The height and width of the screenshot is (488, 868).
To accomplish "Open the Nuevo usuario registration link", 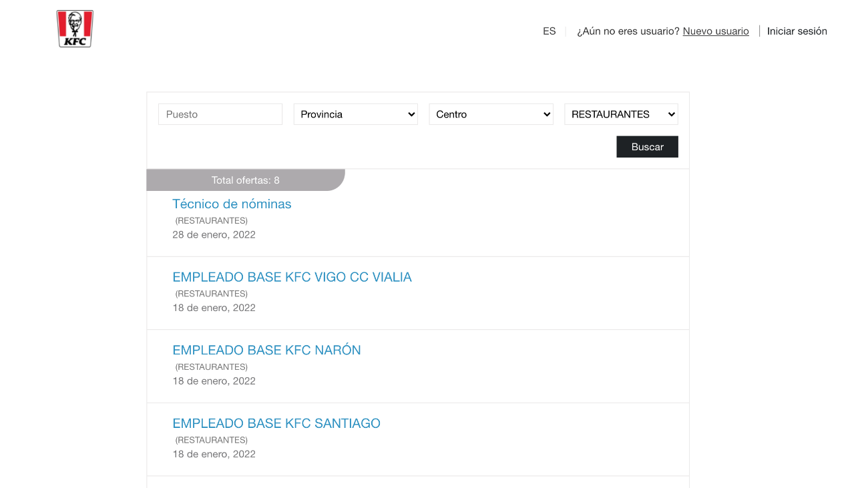I will [716, 31].
